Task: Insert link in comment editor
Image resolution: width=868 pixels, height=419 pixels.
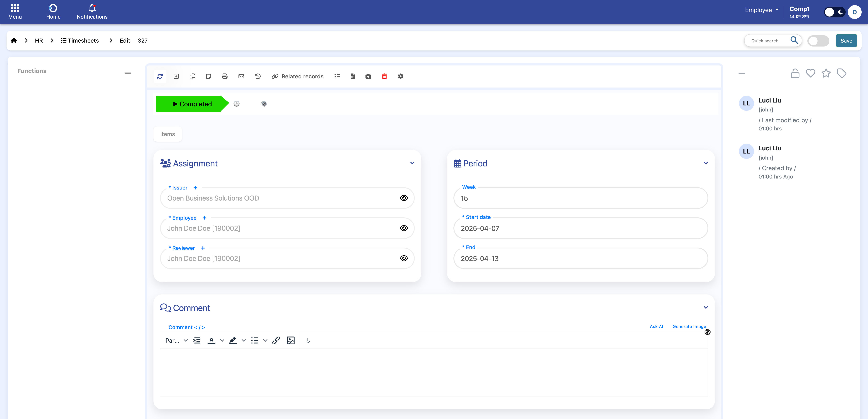Action: tap(276, 340)
